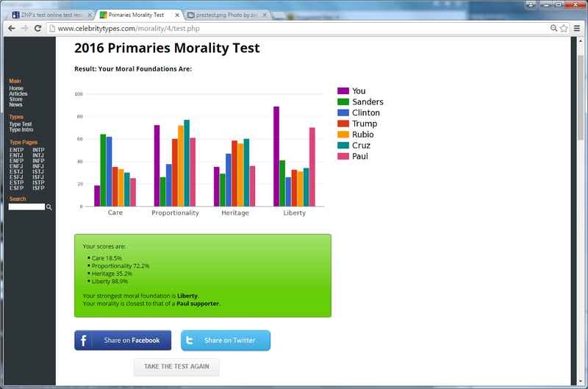Click the page vertical scrollbar thumb
Viewport: 588px width, 389px height.
(x=581, y=98)
